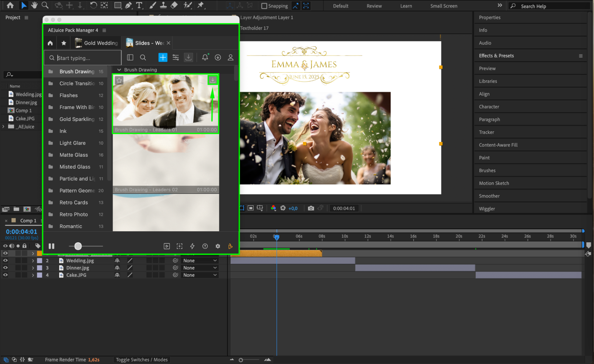This screenshot has height=364, width=594.
Task: Adjust the AEJuice thumbnail size slider
Action: 78,246
